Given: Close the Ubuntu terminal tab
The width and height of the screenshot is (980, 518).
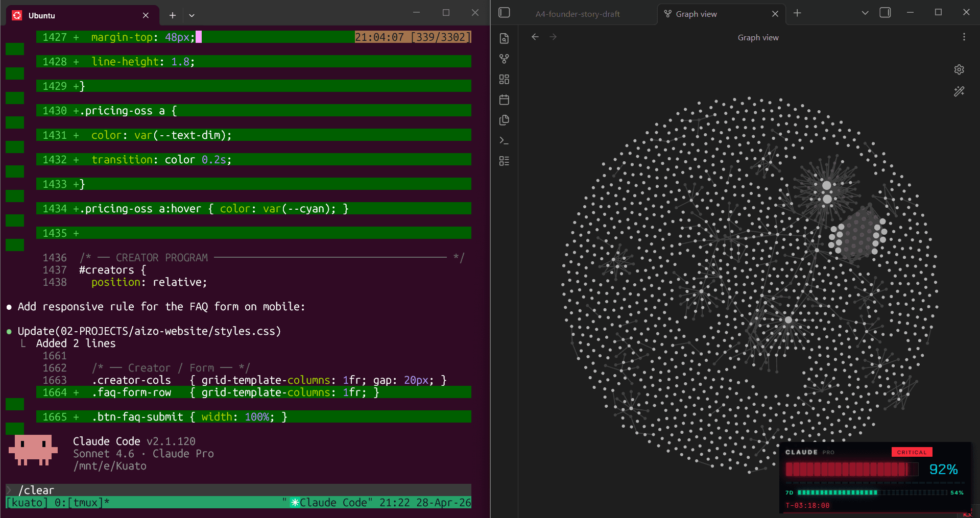Looking at the screenshot, I should pyautogui.click(x=146, y=15).
